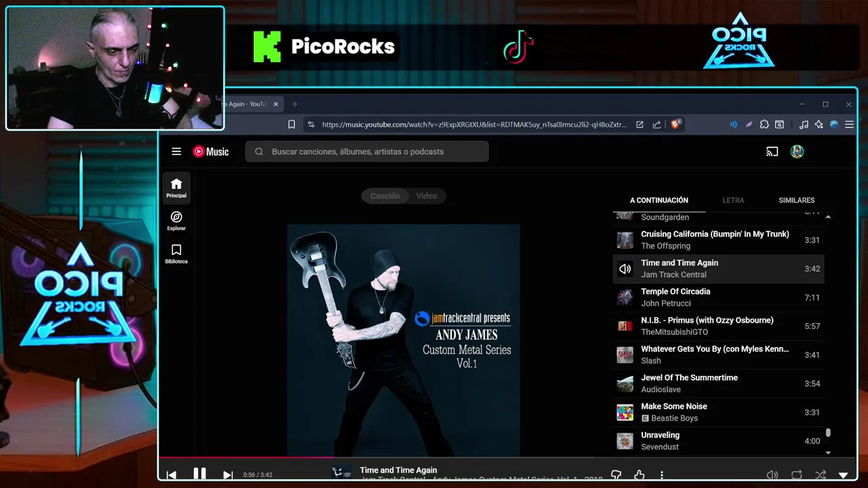Close the YouTube Music browser tab
The image size is (868, 488).
pos(275,104)
